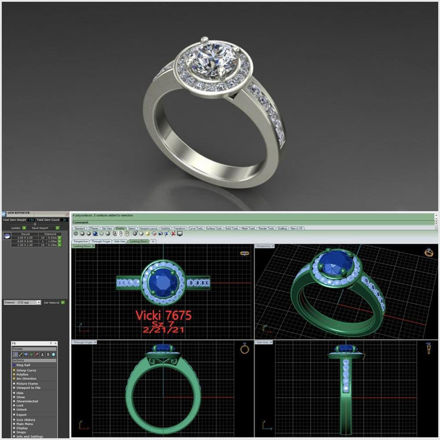
Task: Add a viewport with the plus tab
Action: pos(153,241)
